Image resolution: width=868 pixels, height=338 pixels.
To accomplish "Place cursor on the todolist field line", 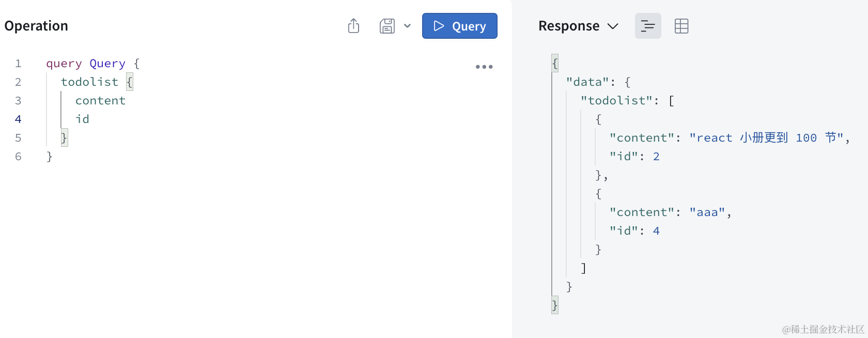I will [89, 82].
